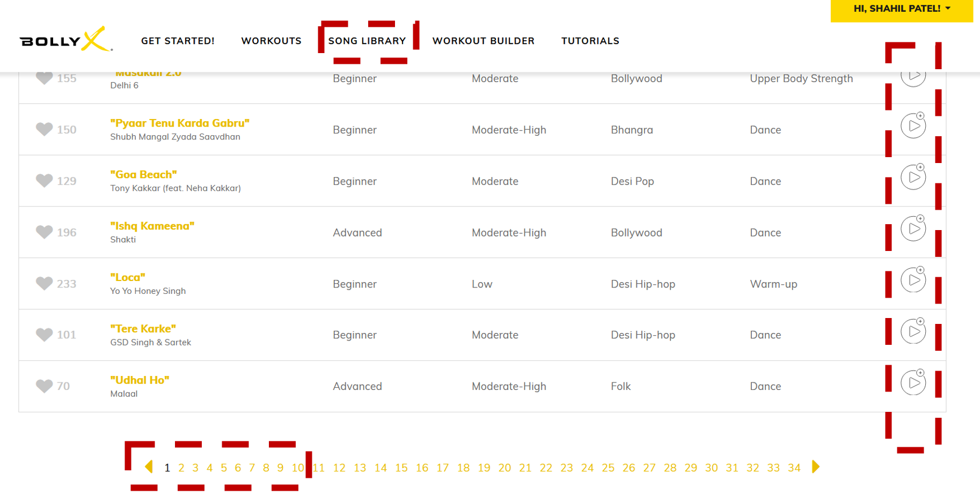Heart the "Udhal Ho" song
The width and height of the screenshot is (980, 495).
44,386
